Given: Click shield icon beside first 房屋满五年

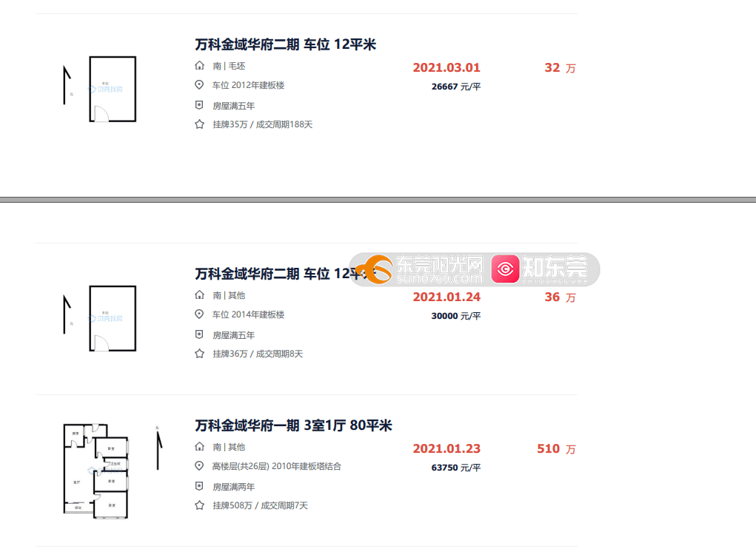Looking at the screenshot, I should pos(199,105).
